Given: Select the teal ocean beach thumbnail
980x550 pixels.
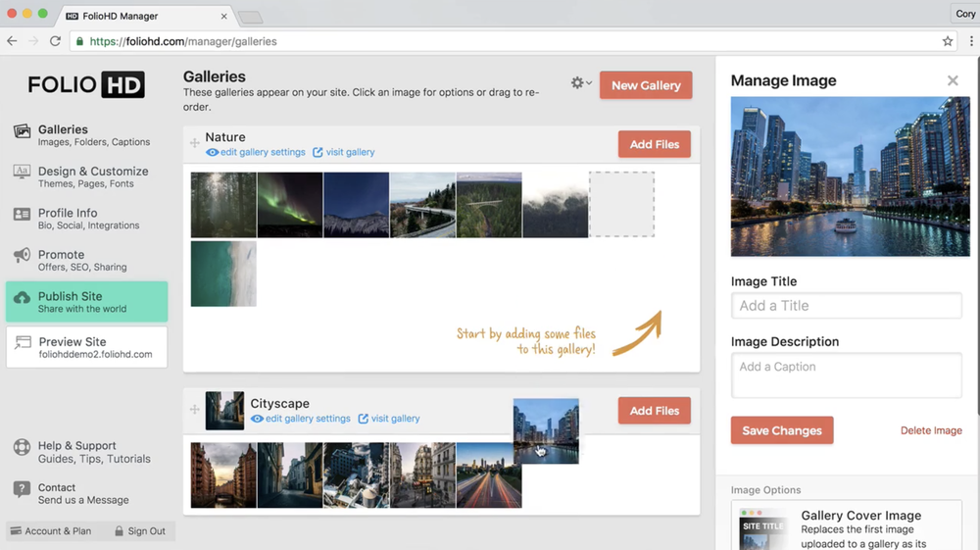Looking at the screenshot, I should point(223,274).
